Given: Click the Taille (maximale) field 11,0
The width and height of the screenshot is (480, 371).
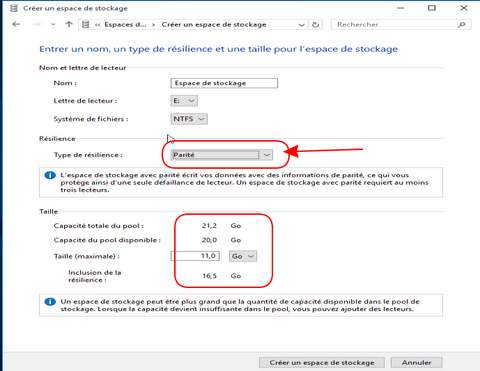Looking at the screenshot, I should [x=195, y=256].
